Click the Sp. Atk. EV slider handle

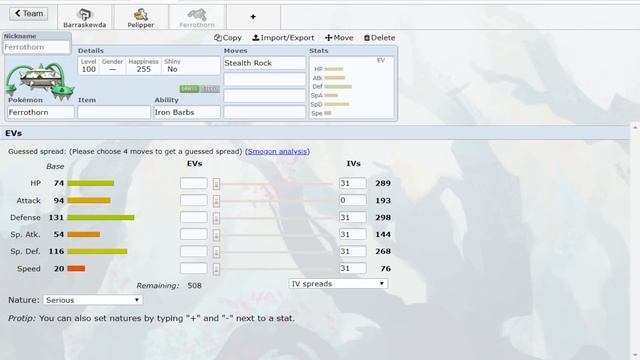(216, 235)
